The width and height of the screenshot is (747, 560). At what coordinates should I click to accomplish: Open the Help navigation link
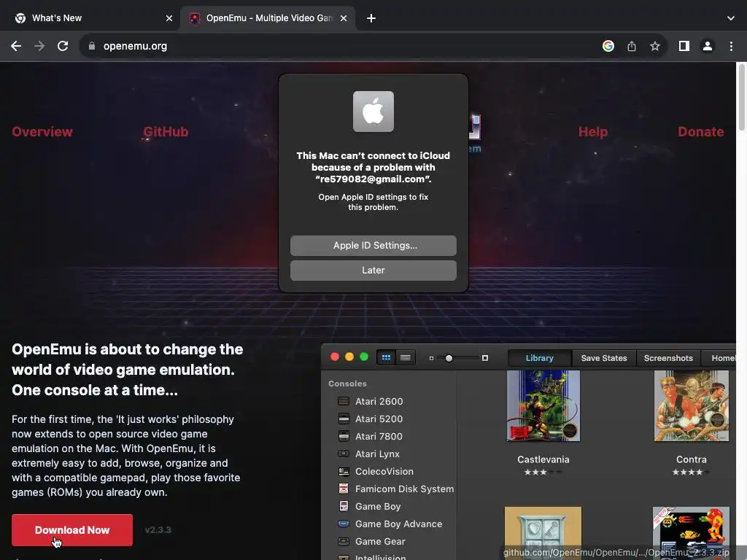[593, 132]
